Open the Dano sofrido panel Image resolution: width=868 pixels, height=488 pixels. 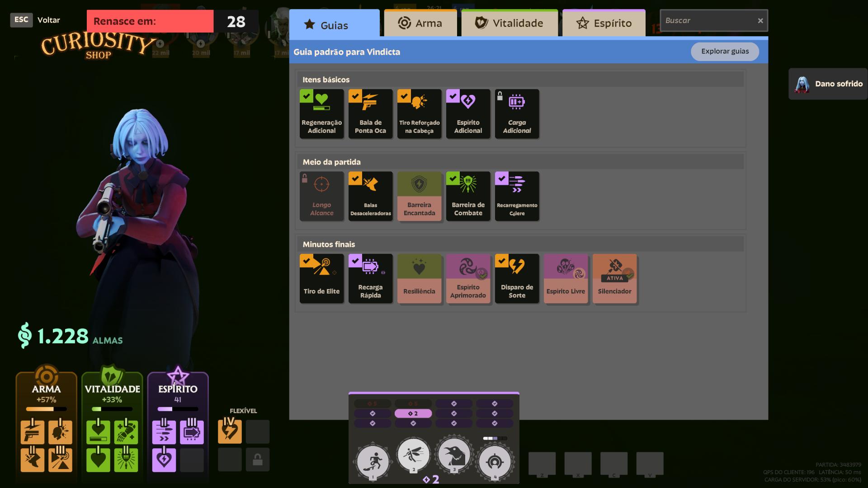pos(828,84)
